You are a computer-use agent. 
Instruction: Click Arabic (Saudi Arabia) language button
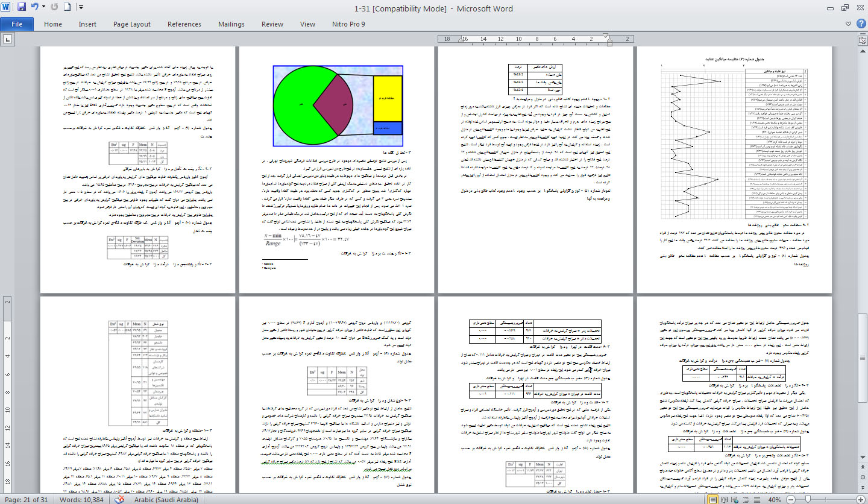point(163,499)
